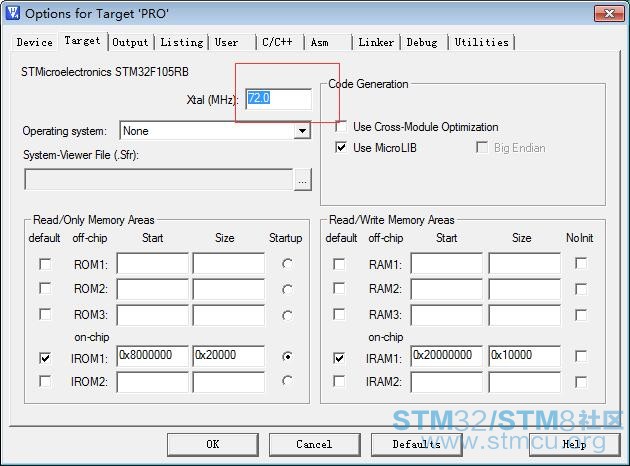Expand the Operating system dropdown
Viewport: 630px width, 466px height.
[x=302, y=131]
